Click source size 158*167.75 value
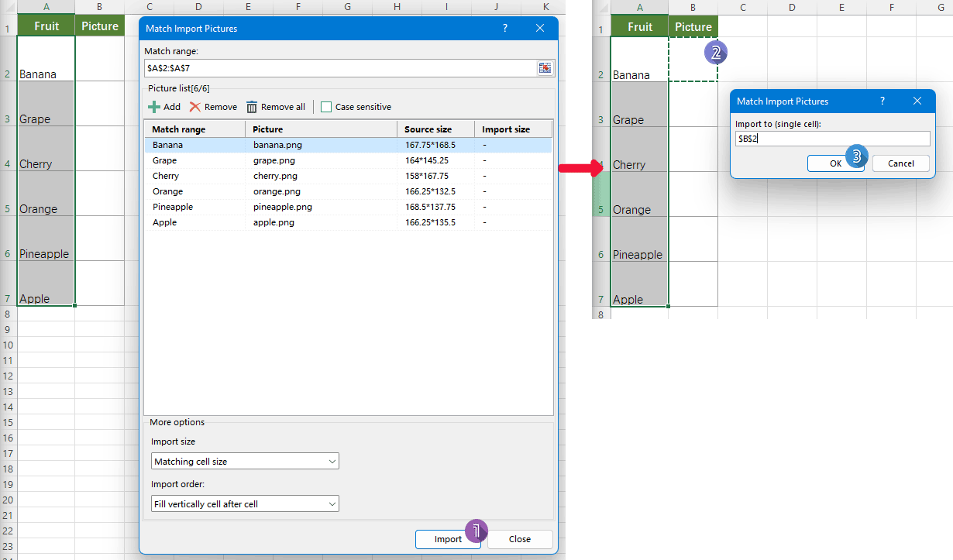 click(427, 176)
